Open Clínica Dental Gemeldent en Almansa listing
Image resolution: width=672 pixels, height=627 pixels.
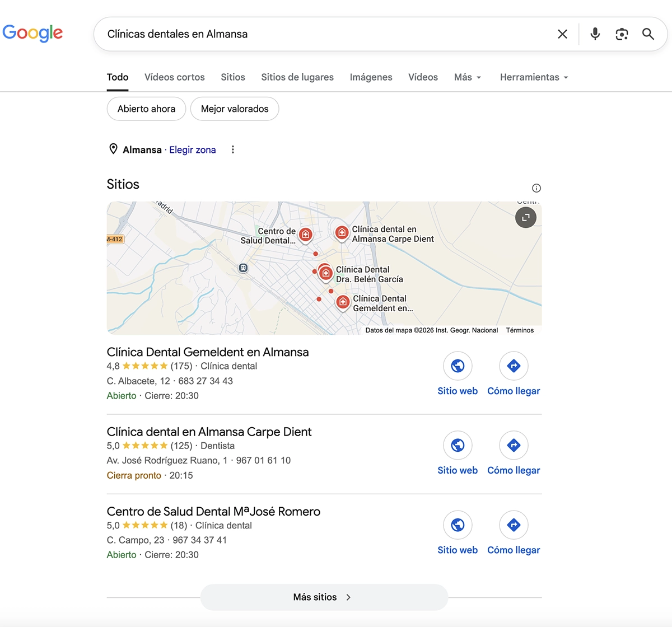click(208, 352)
